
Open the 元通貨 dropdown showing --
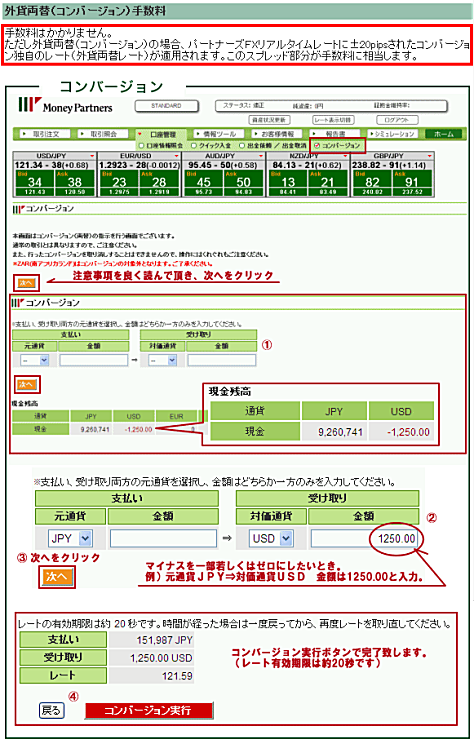[34, 361]
